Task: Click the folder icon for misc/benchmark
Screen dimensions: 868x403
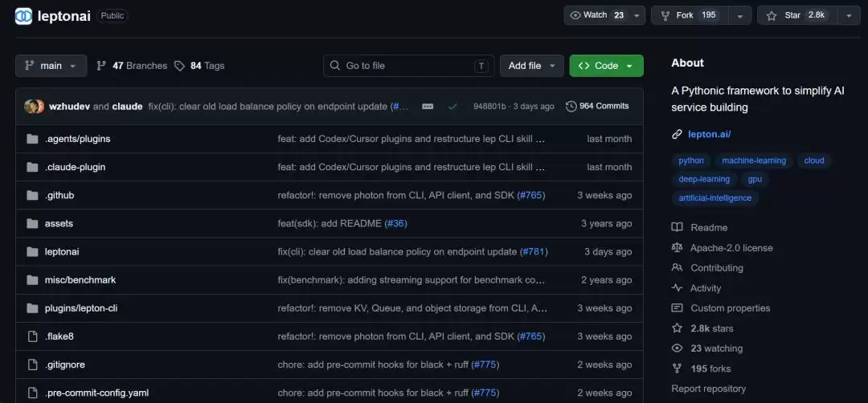Action: (x=32, y=279)
